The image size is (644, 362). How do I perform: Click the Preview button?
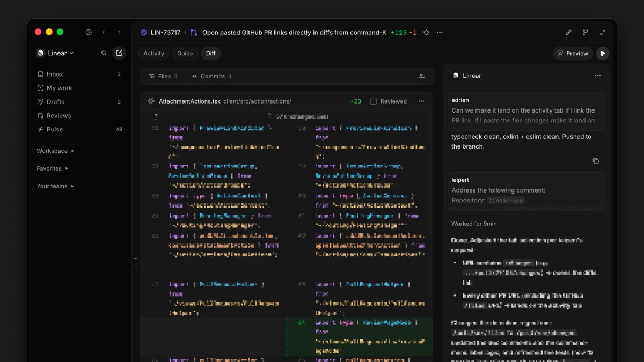pos(573,53)
